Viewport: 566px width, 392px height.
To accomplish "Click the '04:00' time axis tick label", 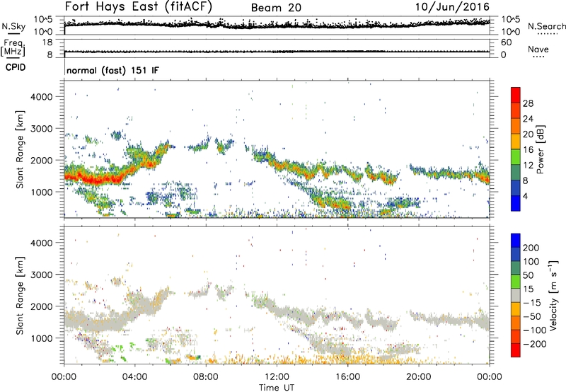I will 134,377.
